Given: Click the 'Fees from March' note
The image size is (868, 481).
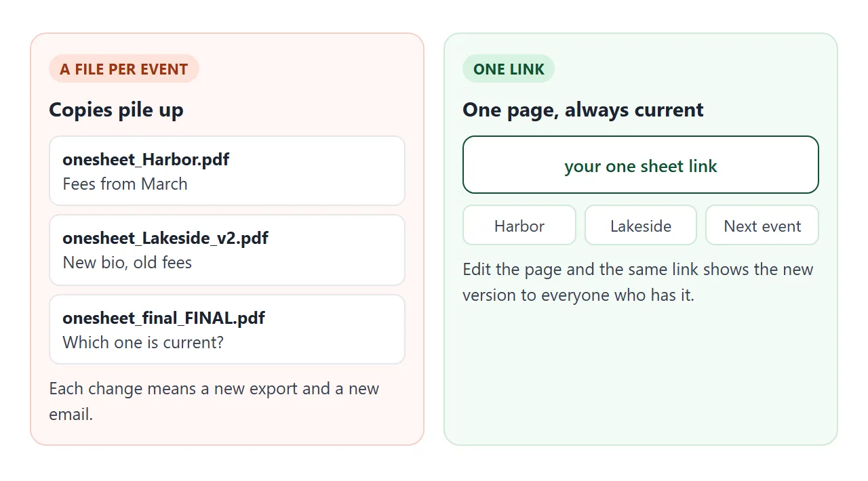Looking at the screenshot, I should (125, 184).
